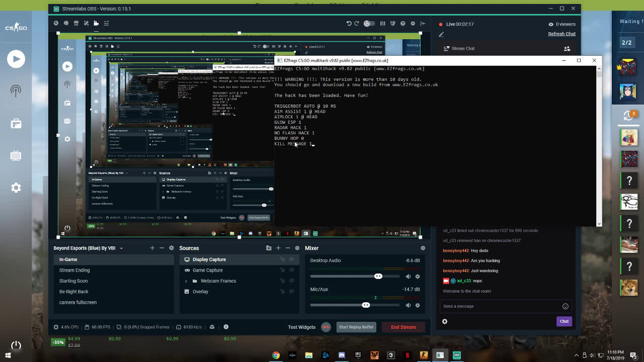Open Discord from the taskbar

342,355
